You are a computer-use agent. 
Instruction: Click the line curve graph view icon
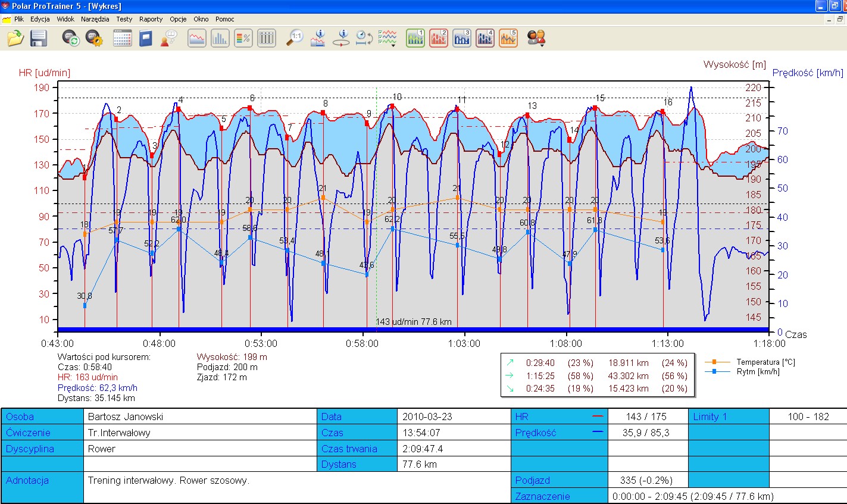[x=197, y=39]
